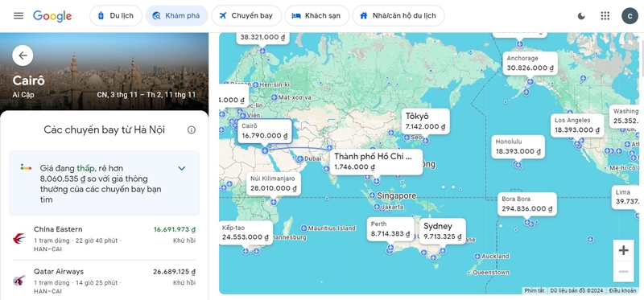Open the Khách sạn tab

(x=316, y=15)
